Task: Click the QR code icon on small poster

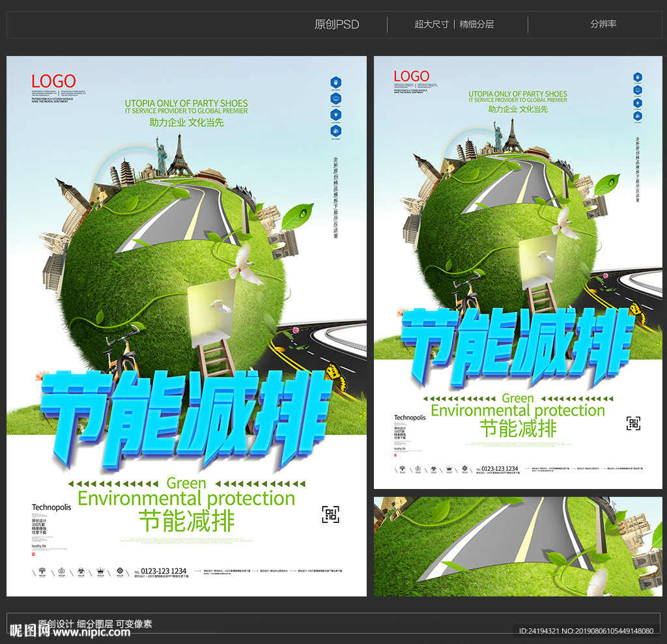Action: (x=633, y=423)
